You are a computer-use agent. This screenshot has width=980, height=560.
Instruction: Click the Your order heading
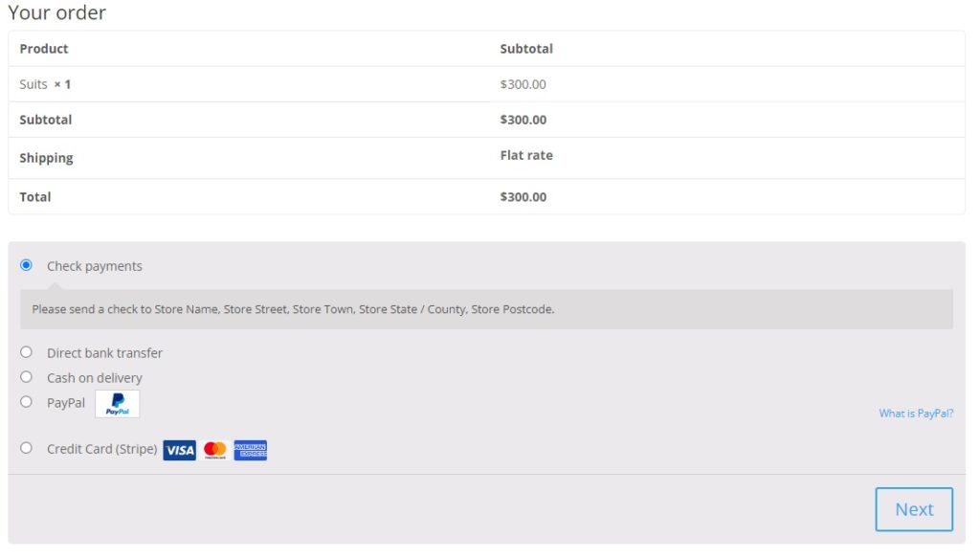[57, 13]
